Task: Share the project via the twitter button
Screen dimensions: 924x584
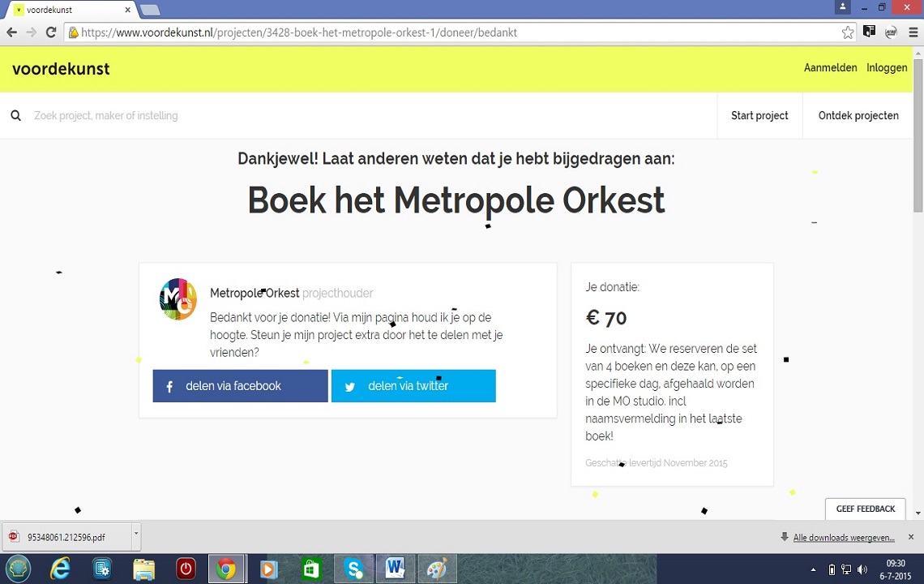Action: (x=413, y=386)
